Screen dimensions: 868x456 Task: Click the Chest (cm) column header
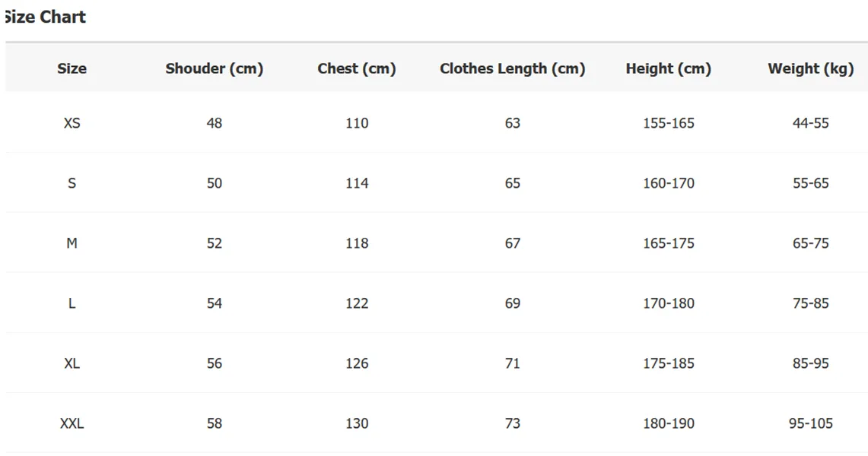click(357, 68)
